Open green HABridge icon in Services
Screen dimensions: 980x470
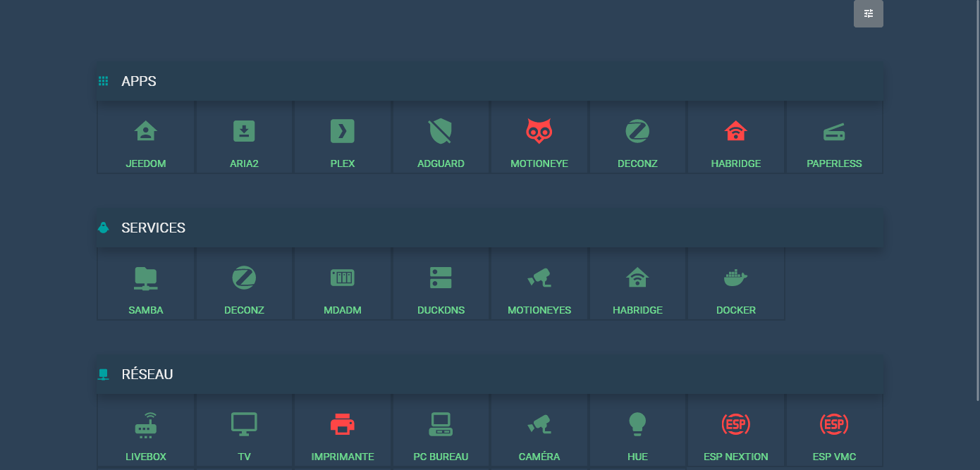[637, 278]
